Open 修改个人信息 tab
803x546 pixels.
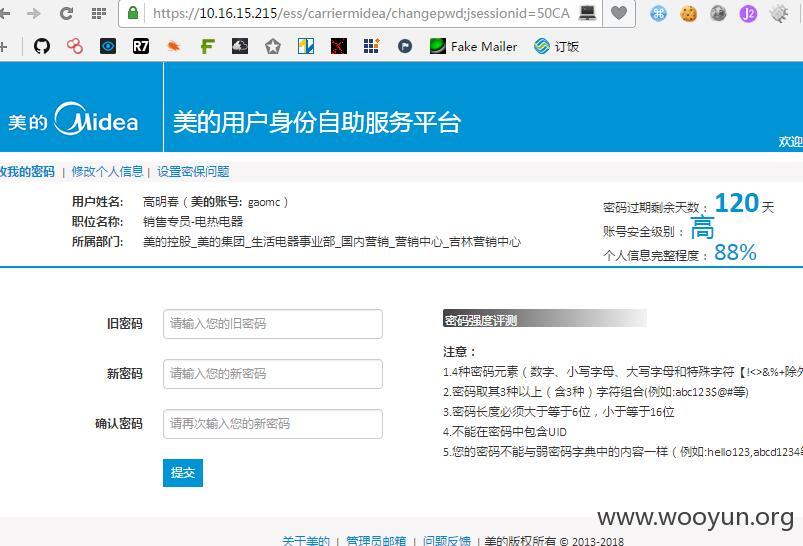(x=107, y=172)
